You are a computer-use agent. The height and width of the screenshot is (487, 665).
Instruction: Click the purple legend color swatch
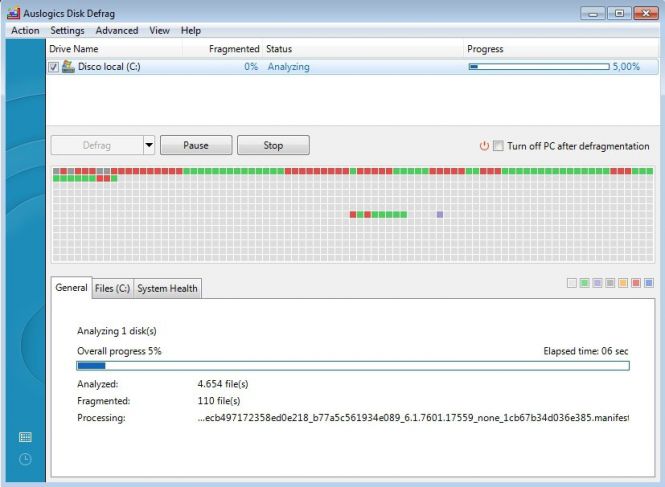(x=597, y=283)
